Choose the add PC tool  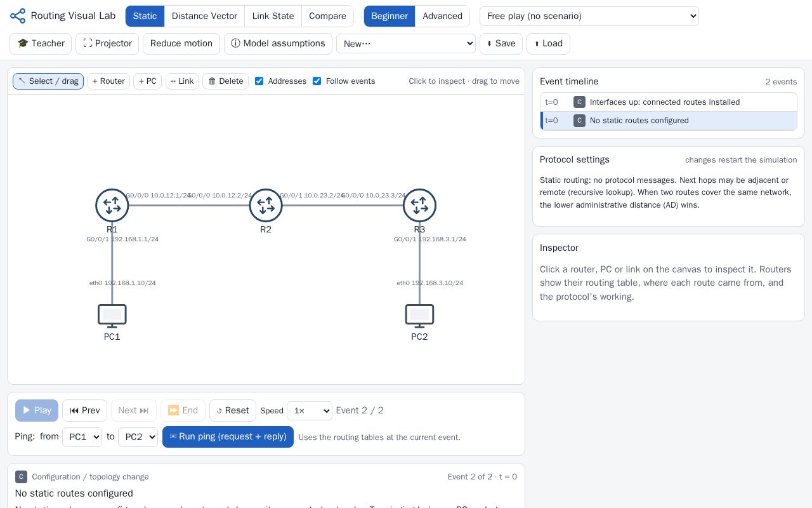coord(147,81)
